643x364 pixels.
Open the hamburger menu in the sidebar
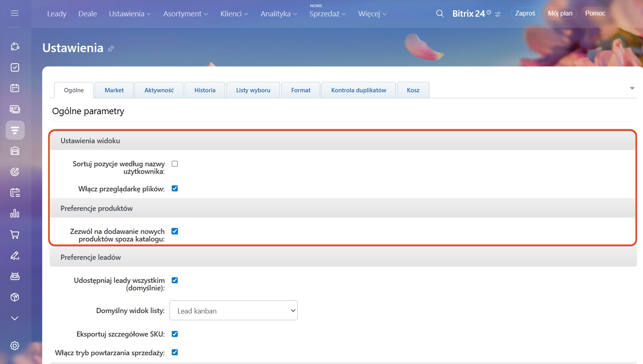(15, 14)
